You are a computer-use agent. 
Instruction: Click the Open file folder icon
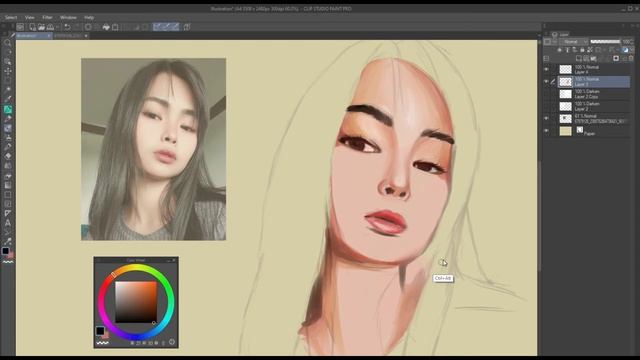point(41,27)
